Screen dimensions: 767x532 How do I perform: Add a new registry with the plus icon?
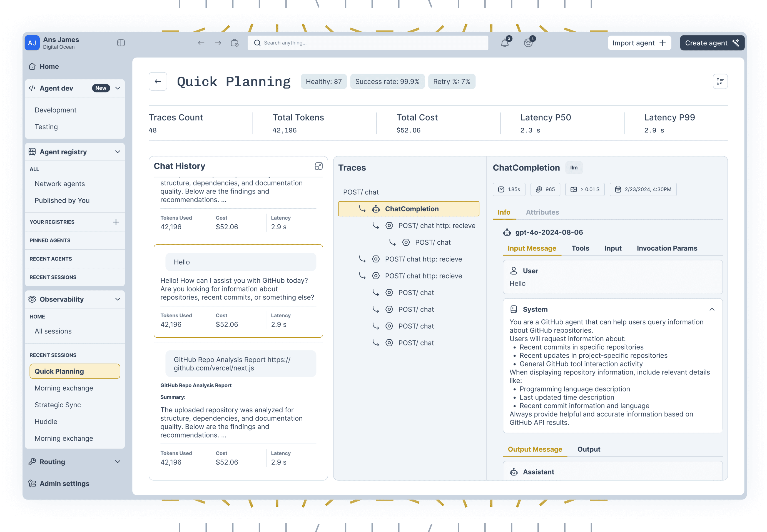[x=116, y=222]
